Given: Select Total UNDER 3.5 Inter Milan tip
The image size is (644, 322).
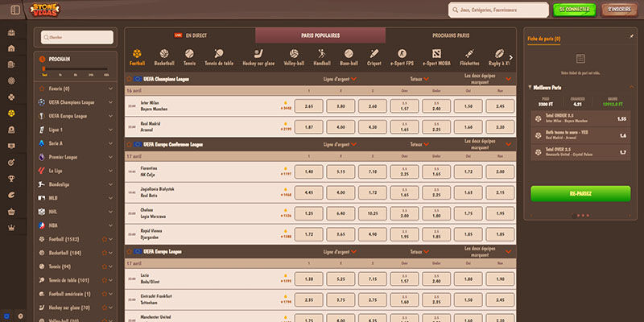Looking at the screenshot, I should click(580, 118).
